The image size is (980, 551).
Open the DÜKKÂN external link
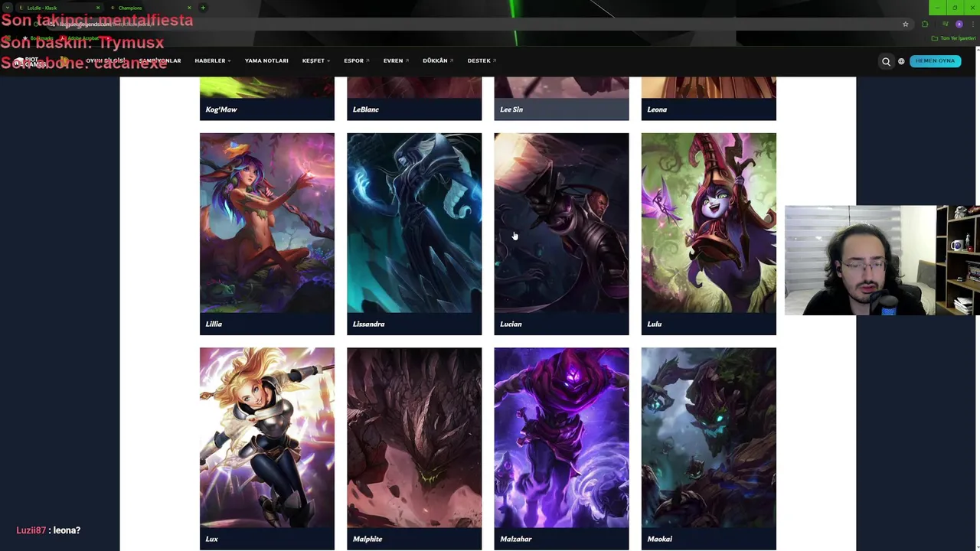tap(438, 60)
